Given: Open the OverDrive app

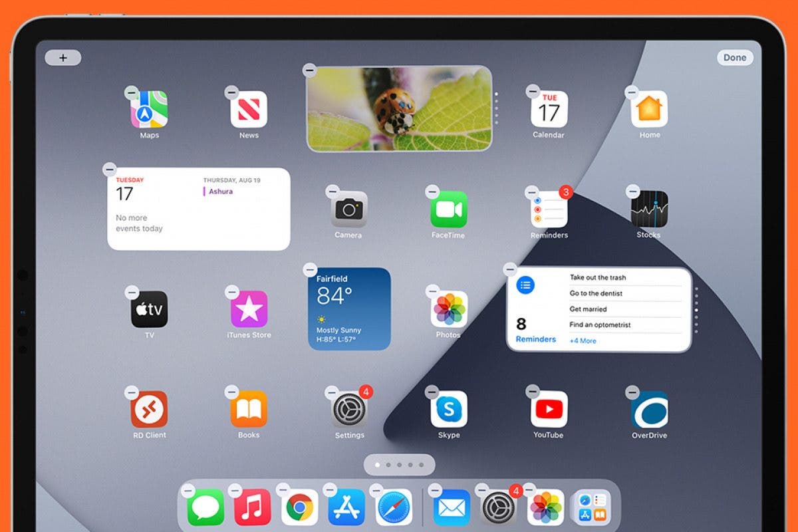Looking at the screenshot, I should point(648,410).
